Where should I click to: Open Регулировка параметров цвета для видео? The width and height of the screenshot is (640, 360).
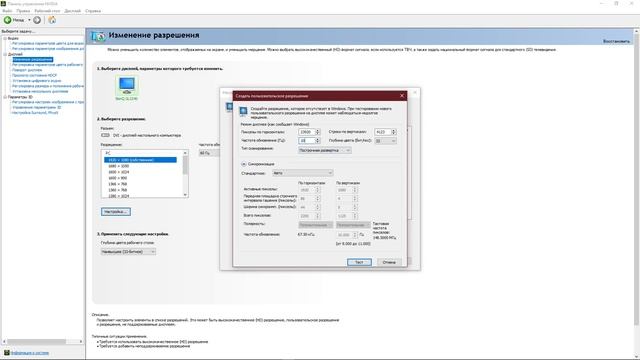coord(48,43)
